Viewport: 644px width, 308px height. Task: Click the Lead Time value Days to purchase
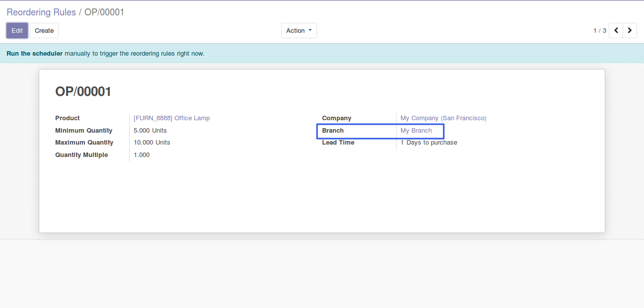[x=431, y=143]
